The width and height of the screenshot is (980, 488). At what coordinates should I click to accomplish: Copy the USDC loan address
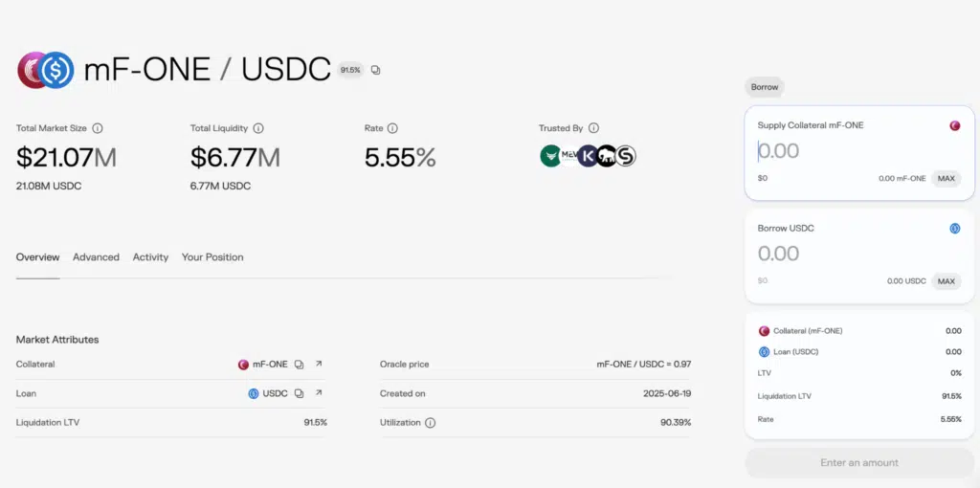click(300, 393)
